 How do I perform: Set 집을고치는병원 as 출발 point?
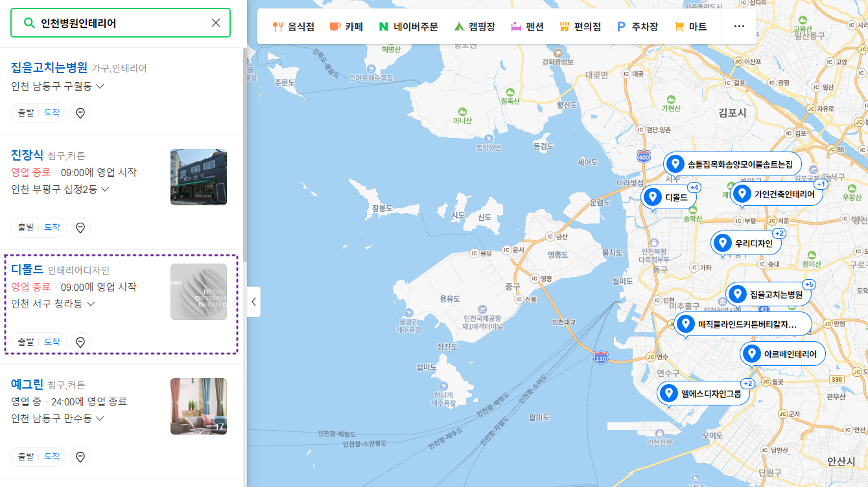click(x=25, y=113)
